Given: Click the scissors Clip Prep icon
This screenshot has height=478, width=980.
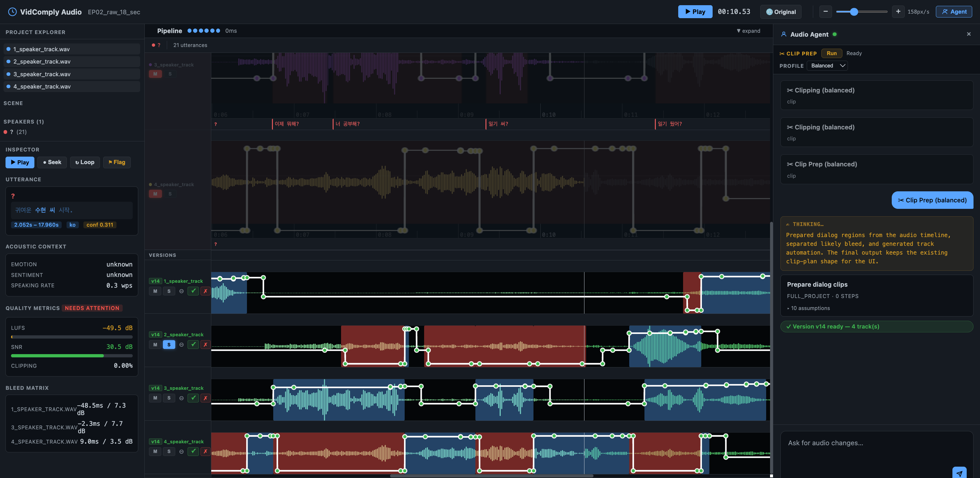Looking at the screenshot, I should pyautogui.click(x=783, y=53).
